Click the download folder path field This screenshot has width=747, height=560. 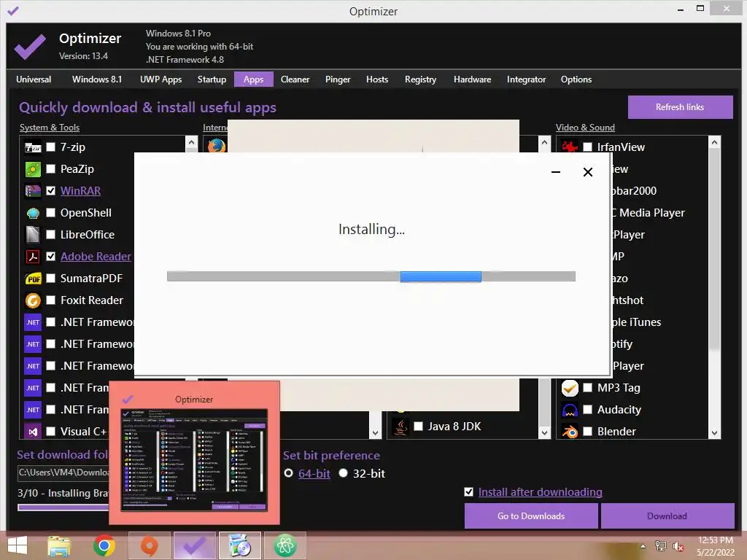[63, 472]
